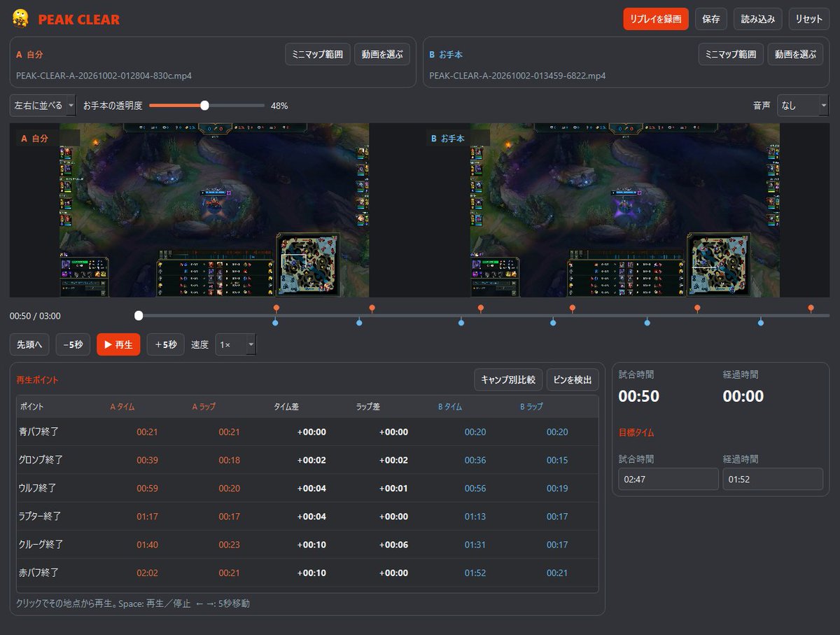Click the 読み込み button
Screen dimensions: 840x635
coord(758,19)
